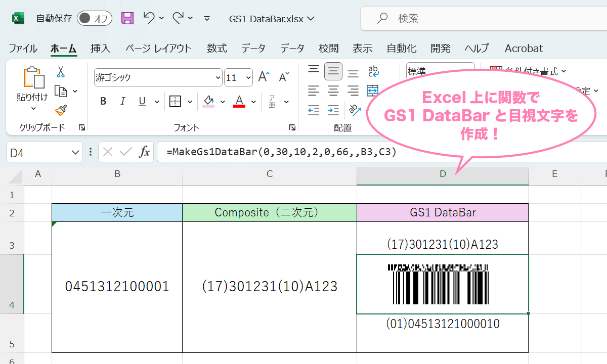This screenshot has height=364, width=607.
Task: Decrease font size with small A
Action: pos(284,77)
